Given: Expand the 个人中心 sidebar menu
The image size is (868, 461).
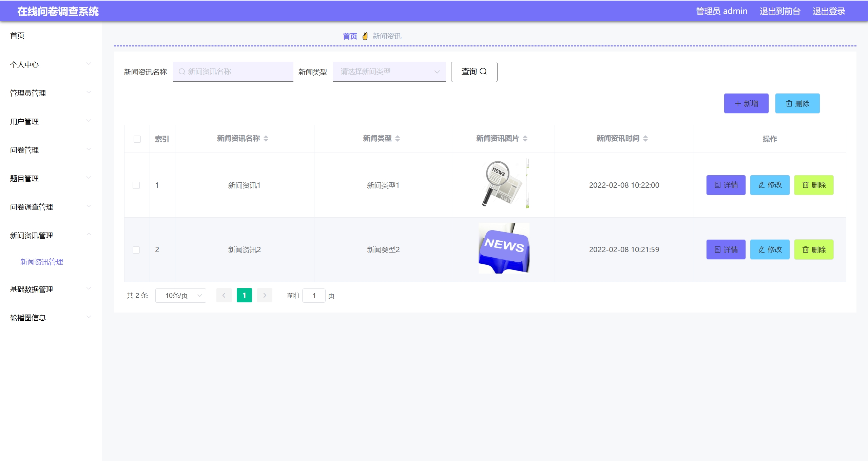Looking at the screenshot, I should pyautogui.click(x=51, y=64).
